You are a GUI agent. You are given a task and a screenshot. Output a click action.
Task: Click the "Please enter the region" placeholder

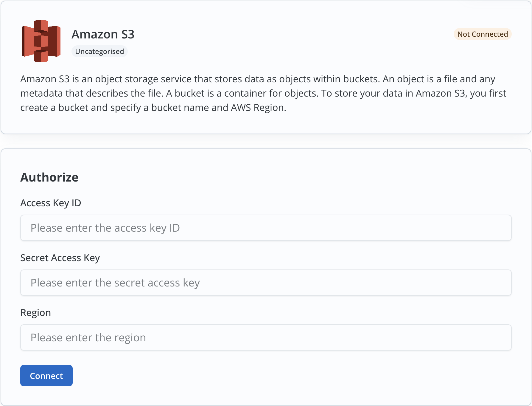(88, 337)
